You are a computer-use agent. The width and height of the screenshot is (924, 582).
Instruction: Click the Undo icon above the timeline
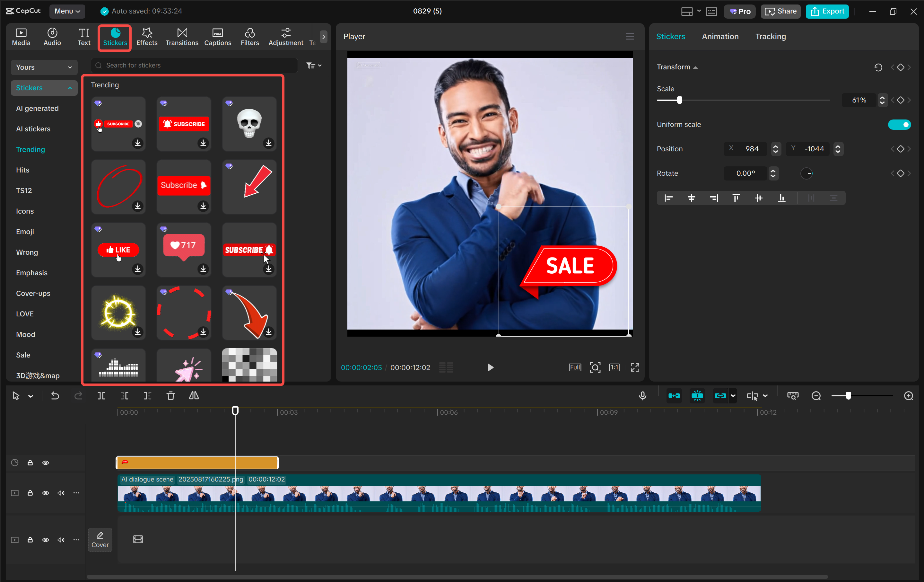click(55, 396)
